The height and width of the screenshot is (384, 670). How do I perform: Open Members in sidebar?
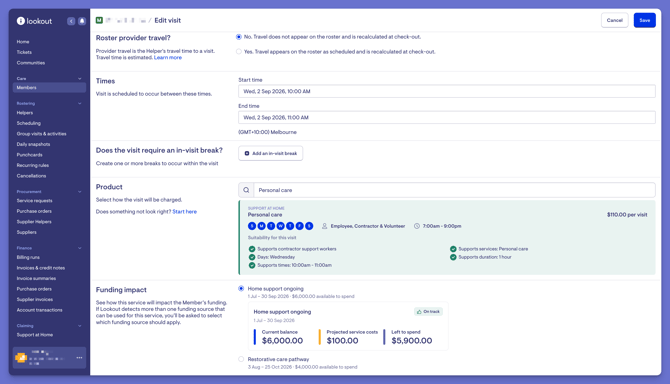(x=49, y=88)
